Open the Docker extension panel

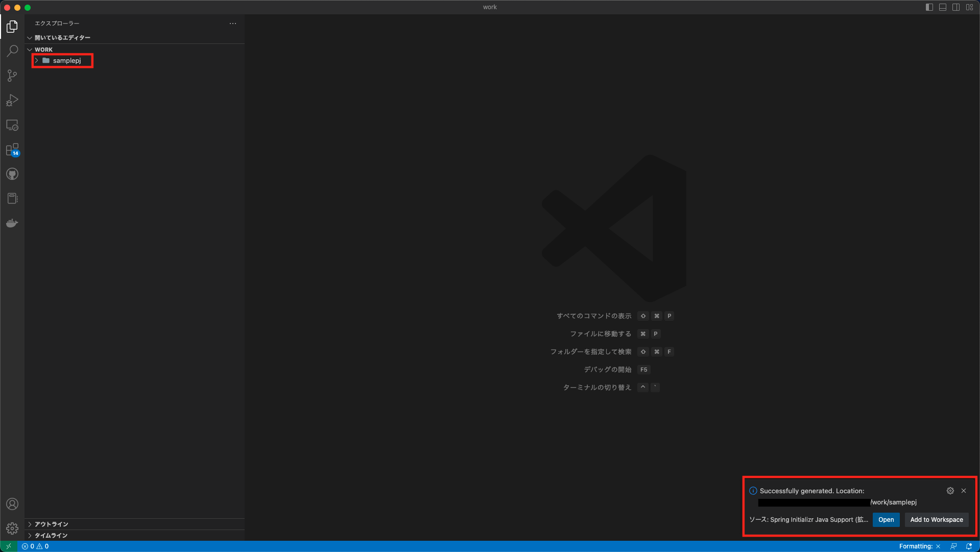point(12,222)
